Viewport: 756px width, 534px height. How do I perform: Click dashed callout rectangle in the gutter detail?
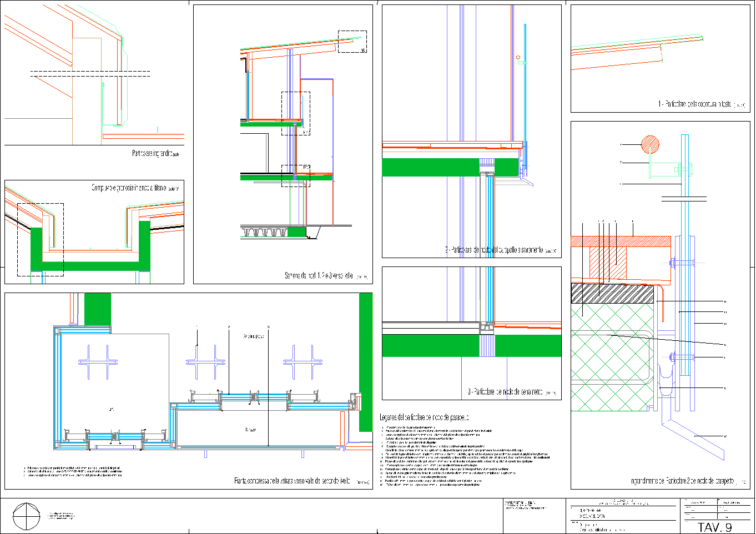[x=41, y=239]
